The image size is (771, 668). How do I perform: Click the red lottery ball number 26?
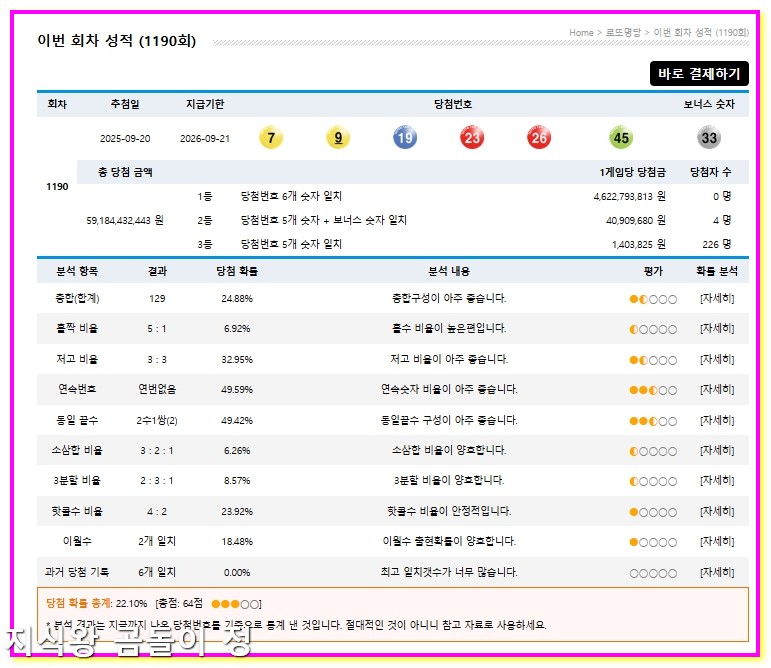coord(539,138)
